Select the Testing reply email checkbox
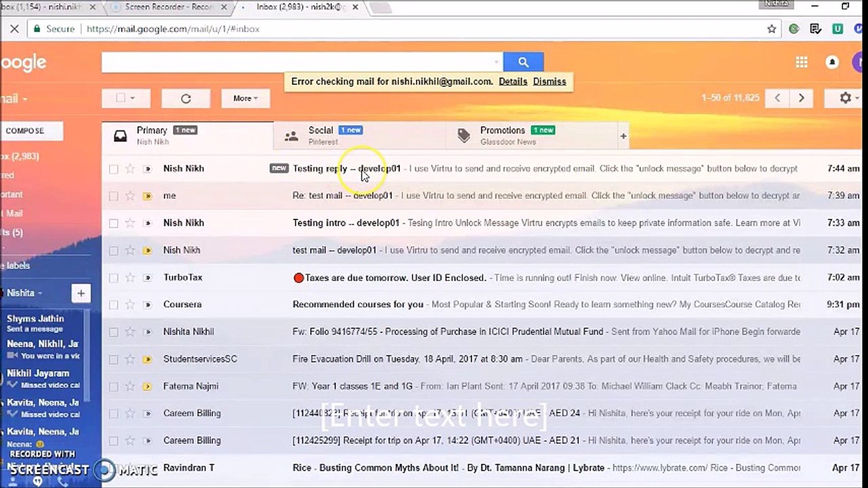This screenshot has width=868, height=488. pyautogui.click(x=113, y=169)
